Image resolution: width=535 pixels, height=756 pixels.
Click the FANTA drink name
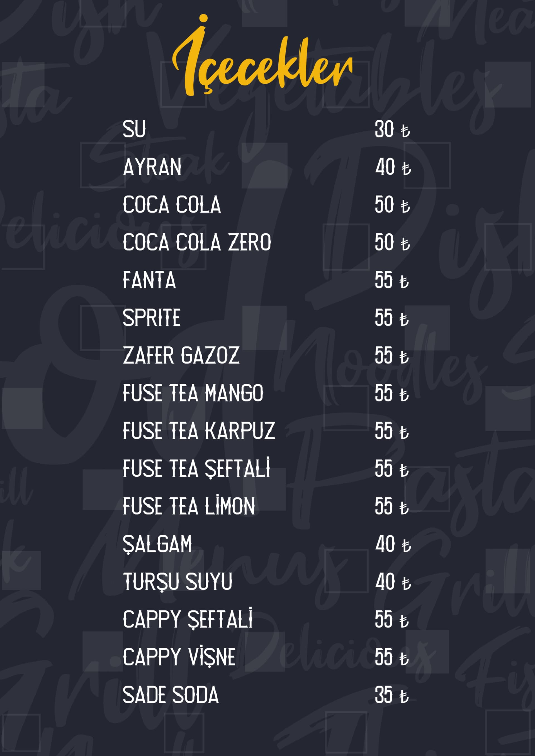(x=149, y=280)
